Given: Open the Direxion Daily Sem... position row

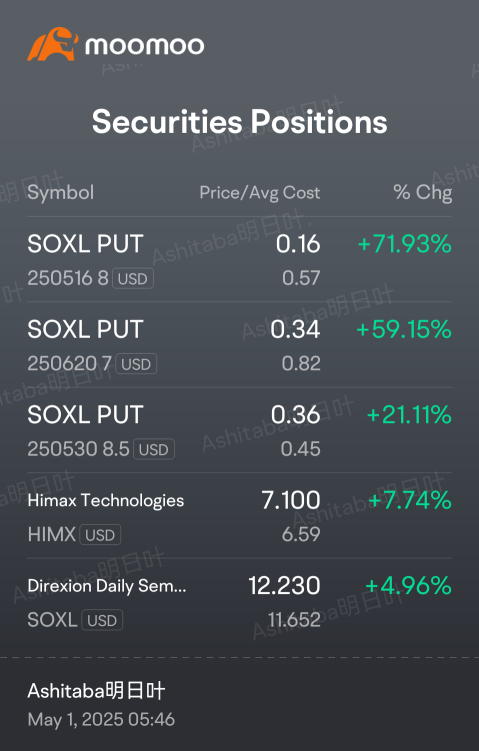Looking at the screenshot, I should [x=240, y=601].
